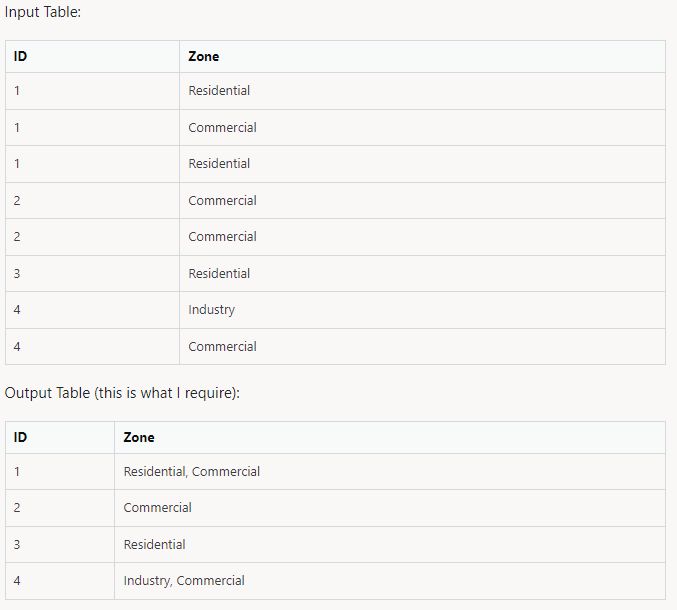Click the "Output Table (this is what I require)" text
This screenshot has height=610, width=677.
click(122, 393)
